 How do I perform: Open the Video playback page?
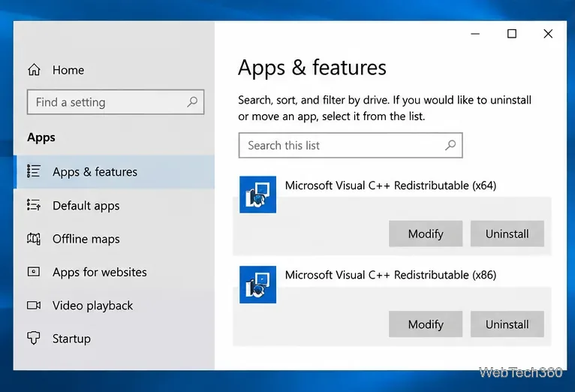(116, 306)
